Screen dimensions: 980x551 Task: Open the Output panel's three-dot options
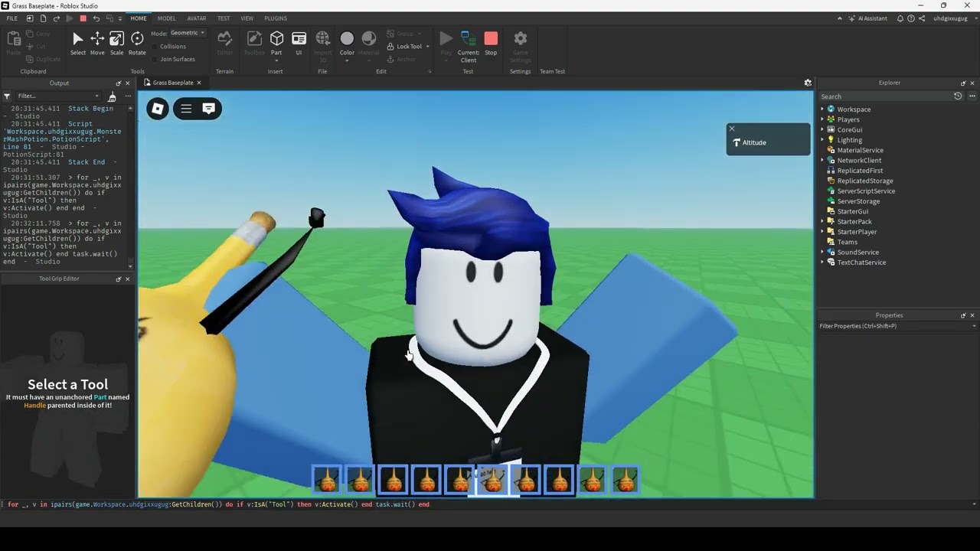(x=128, y=96)
